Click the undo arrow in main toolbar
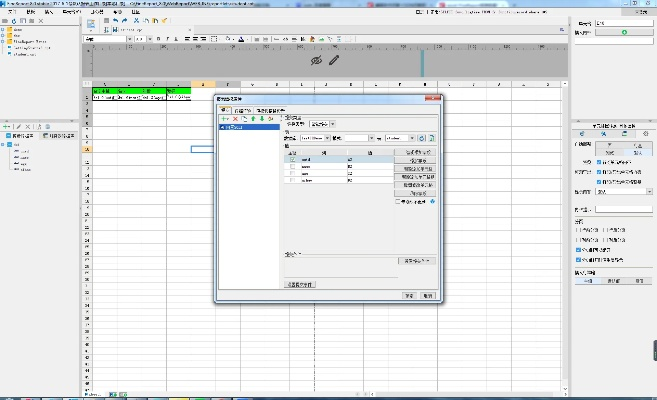This screenshot has height=400, width=657. (114, 20)
